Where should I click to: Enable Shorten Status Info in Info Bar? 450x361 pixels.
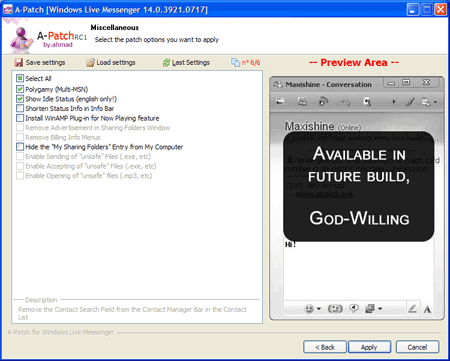point(20,108)
